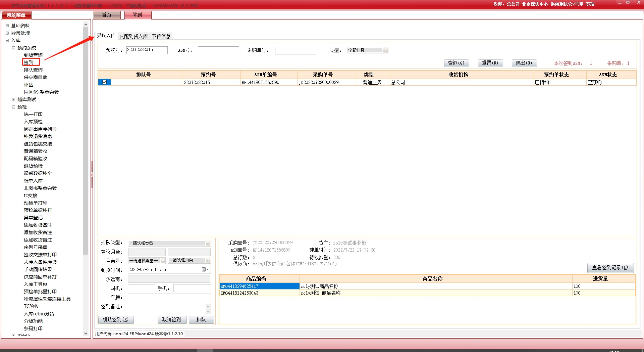
Task: Switch to the 内配到货入库 tab
Action: 133,36
